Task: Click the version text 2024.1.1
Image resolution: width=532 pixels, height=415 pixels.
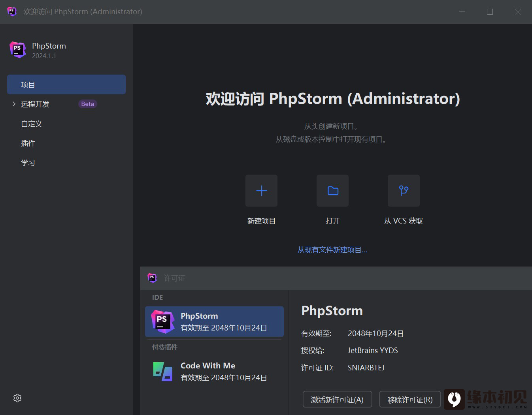Action: point(44,56)
